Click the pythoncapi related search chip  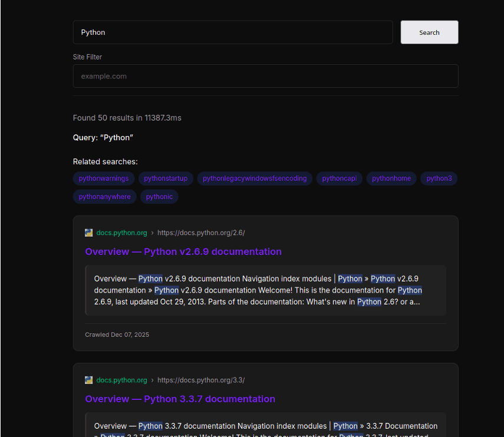click(339, 178)
